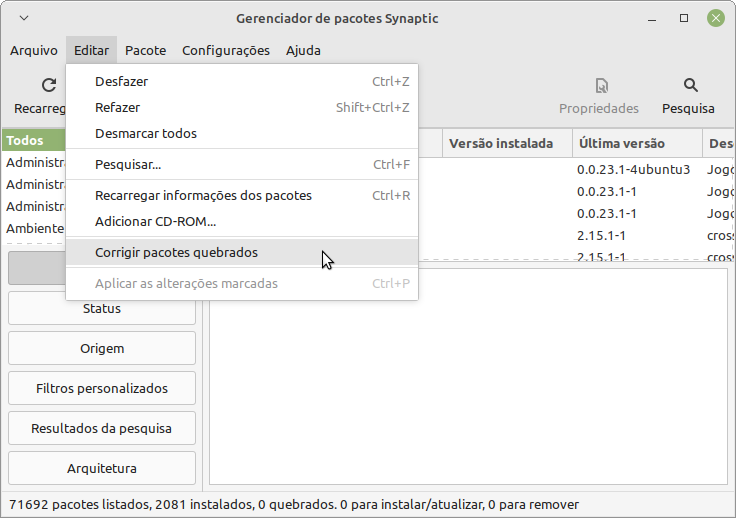Choose Corrigir pacotes quebrados

[242, 252]
